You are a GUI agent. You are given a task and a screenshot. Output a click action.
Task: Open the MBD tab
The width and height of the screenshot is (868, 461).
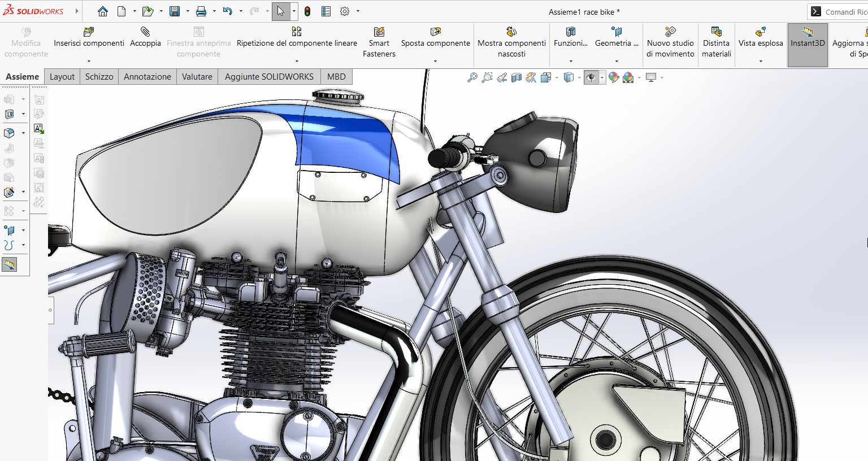pyautogui.click(x=336, y=76)
